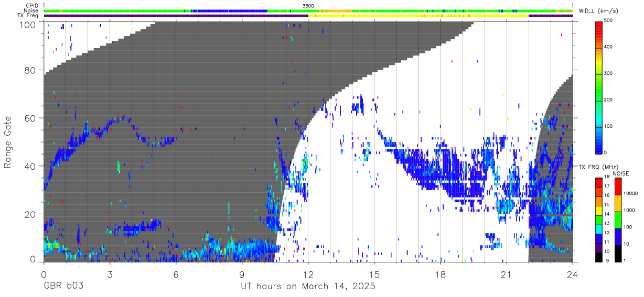
Task: Click the 15 tick on UT hours axis
Action: 374,274
